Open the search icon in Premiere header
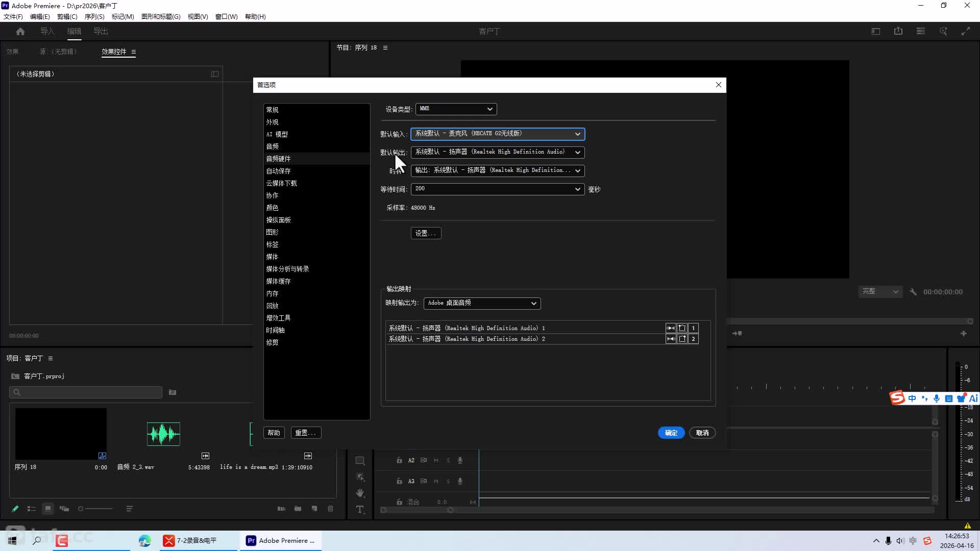The width and height of the screenshot is (980, 551). tap(943, 31)
